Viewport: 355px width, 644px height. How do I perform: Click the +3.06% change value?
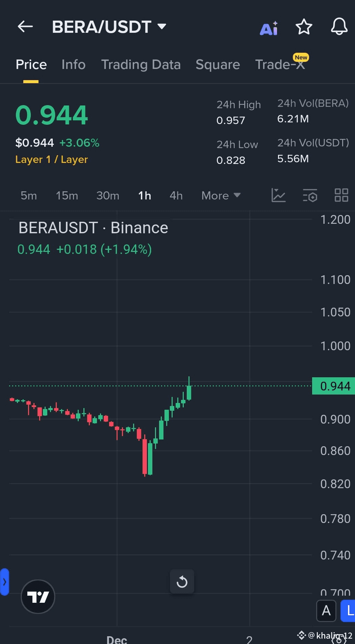point(79,143)
